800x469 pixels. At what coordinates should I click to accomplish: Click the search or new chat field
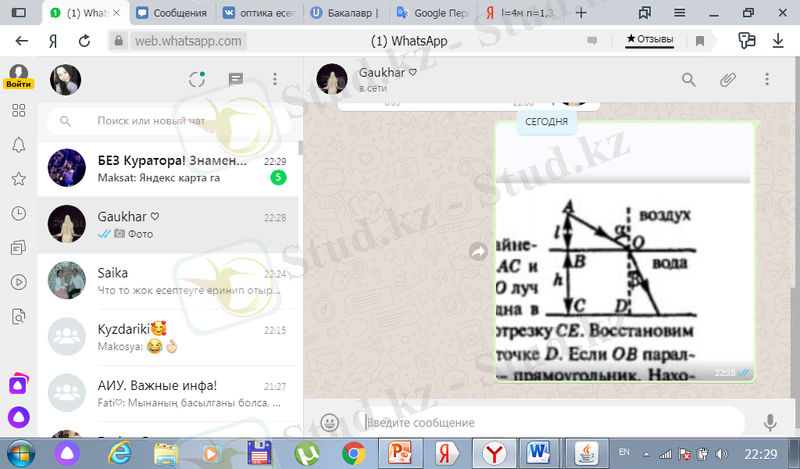pos(168,121)
